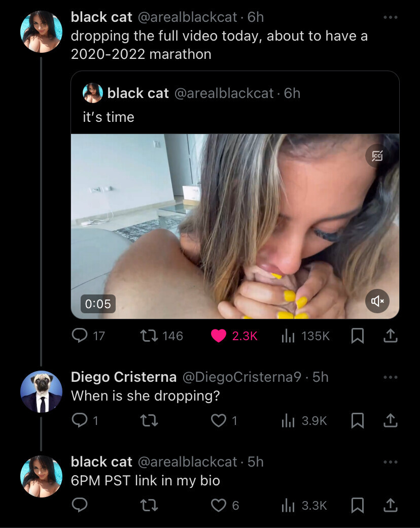420x528 pixels.
Task: Unmute the video sound
Action: click(377, 301)
